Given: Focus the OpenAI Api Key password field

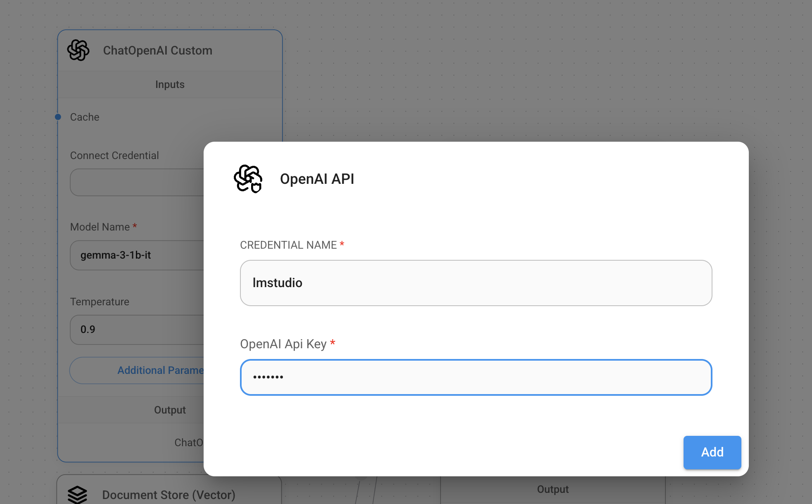Looking at the screenshot, I should [476, 377].
